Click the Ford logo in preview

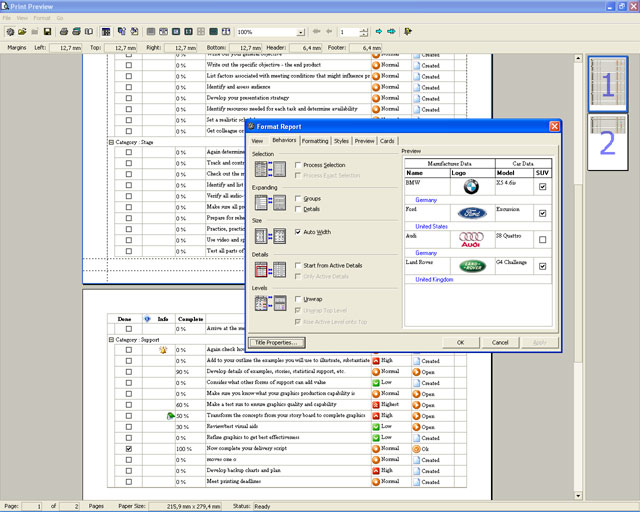coord(471,213)
